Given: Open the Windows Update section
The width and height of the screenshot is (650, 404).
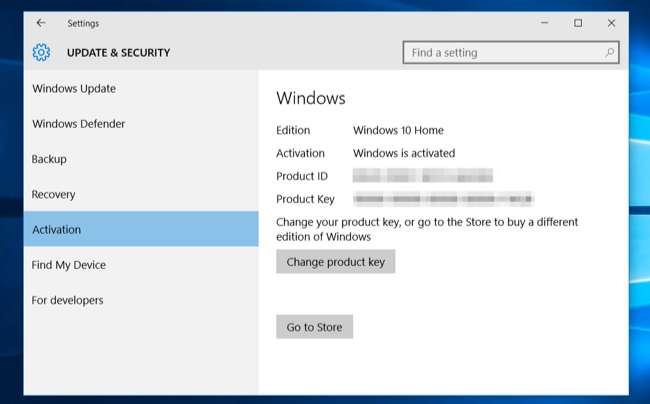Looking at the screenshot, I should click(74, 89).
